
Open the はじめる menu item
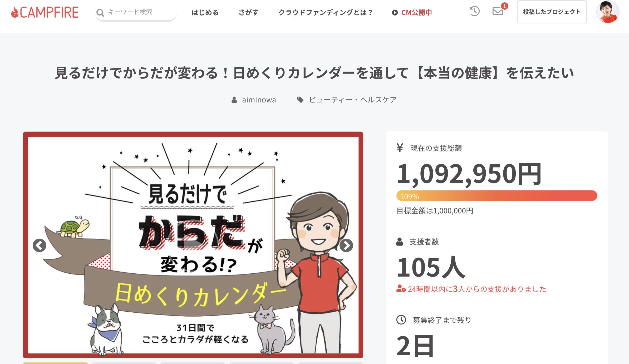205,12
